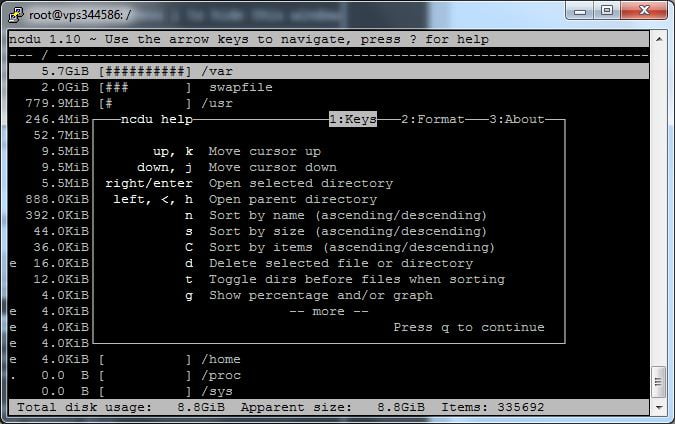Click the 246.4MiB size value

pyautogui.click(x=57, y=119)
